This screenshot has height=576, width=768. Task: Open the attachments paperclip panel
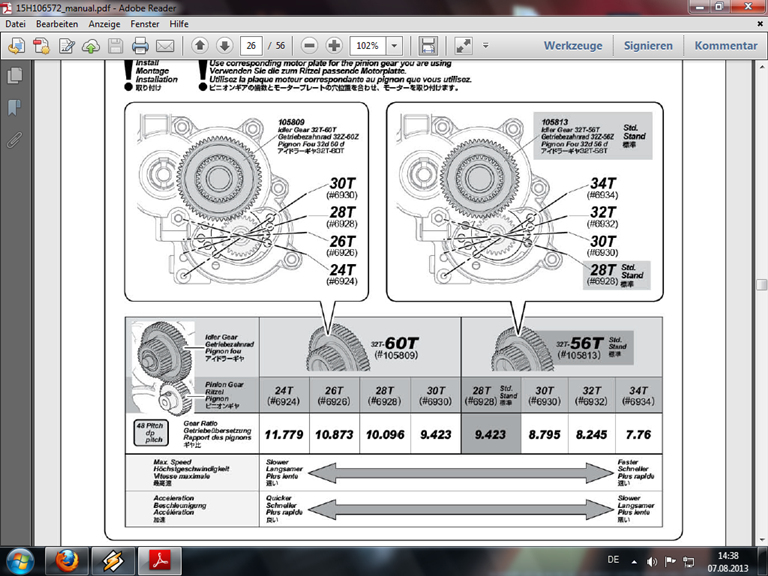[14, 139]
